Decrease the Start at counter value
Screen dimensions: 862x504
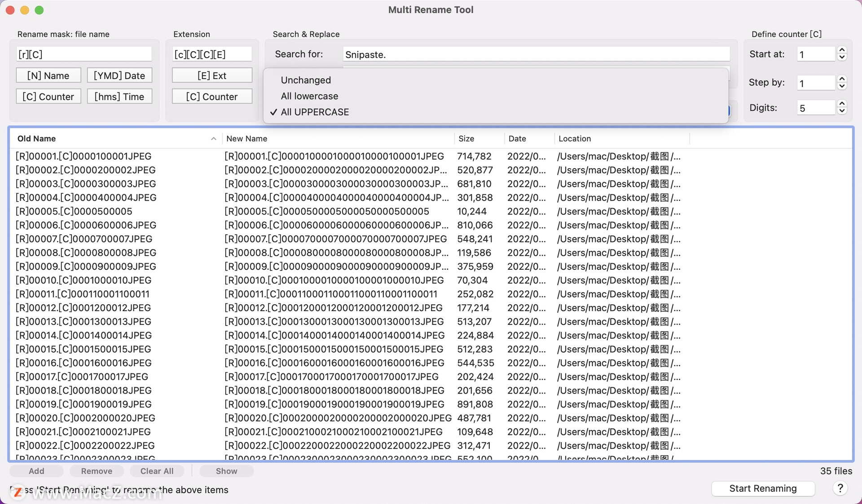(842, 57)
